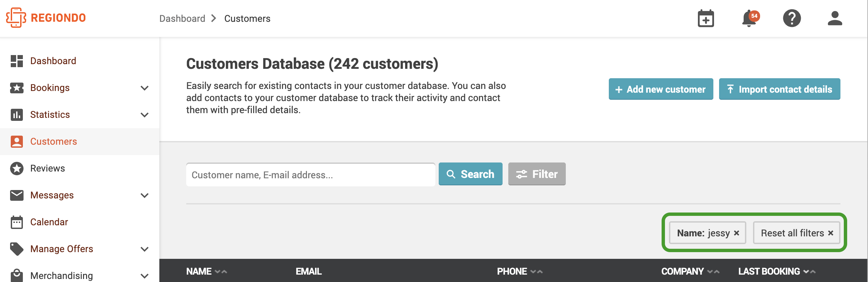Click the Regiondo logo
Image resolution: width=868 pixels, height=282 pixels.
(x=46, y=17)
